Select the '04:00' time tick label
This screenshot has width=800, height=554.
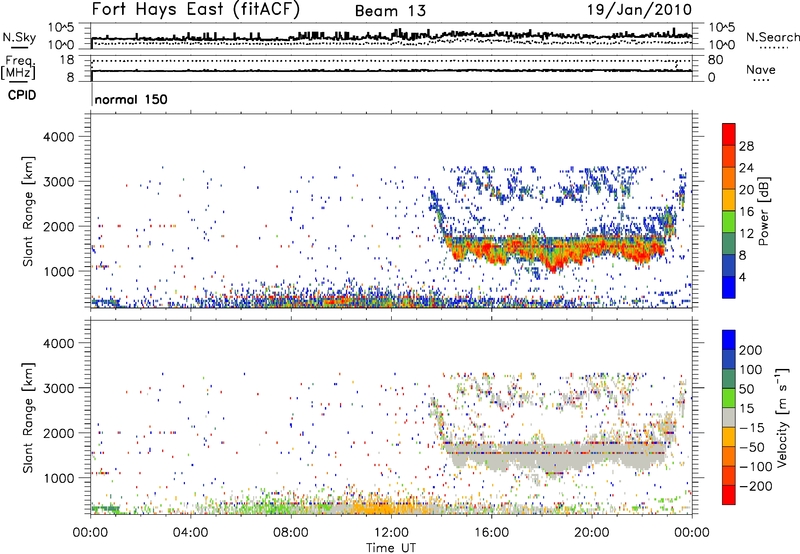(191, 533)
